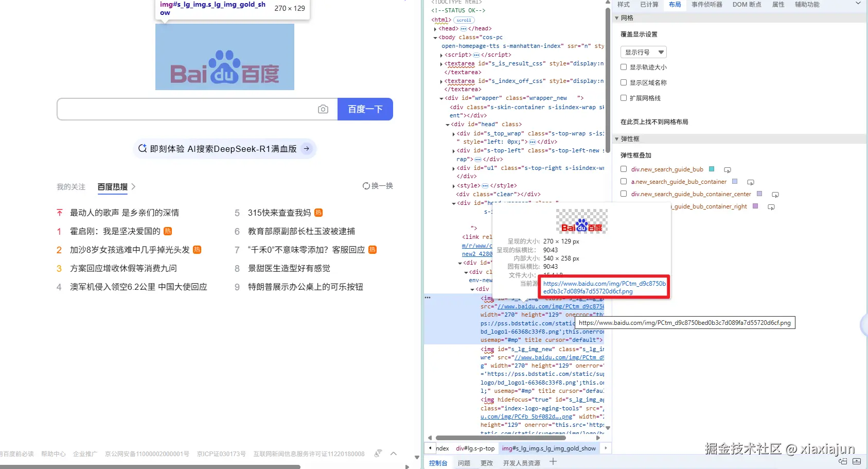The height and width of the screenshot is (469, 868).
Task: Open the 帮助中心 footer link
Action: click(54, 454)
